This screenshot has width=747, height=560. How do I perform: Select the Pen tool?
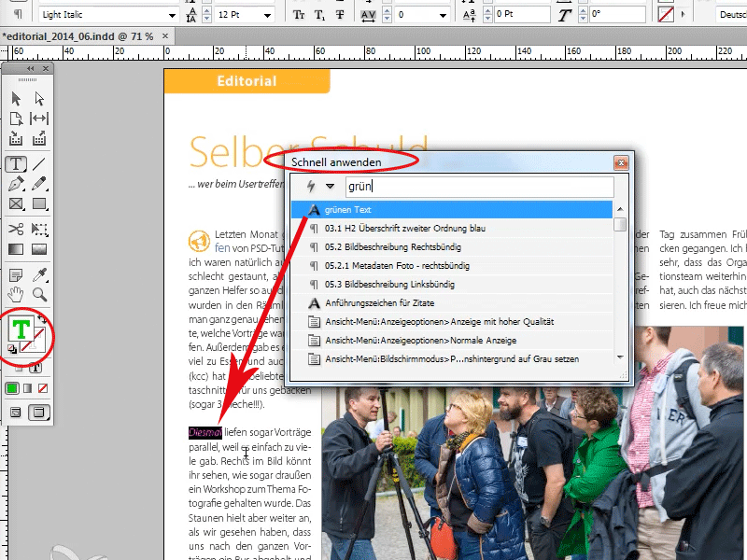[16, 184]
